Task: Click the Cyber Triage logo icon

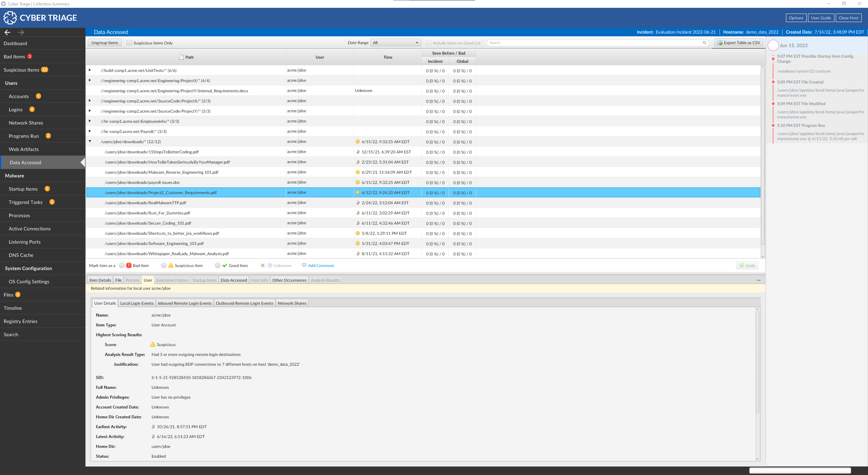Action: click(10, 18)
